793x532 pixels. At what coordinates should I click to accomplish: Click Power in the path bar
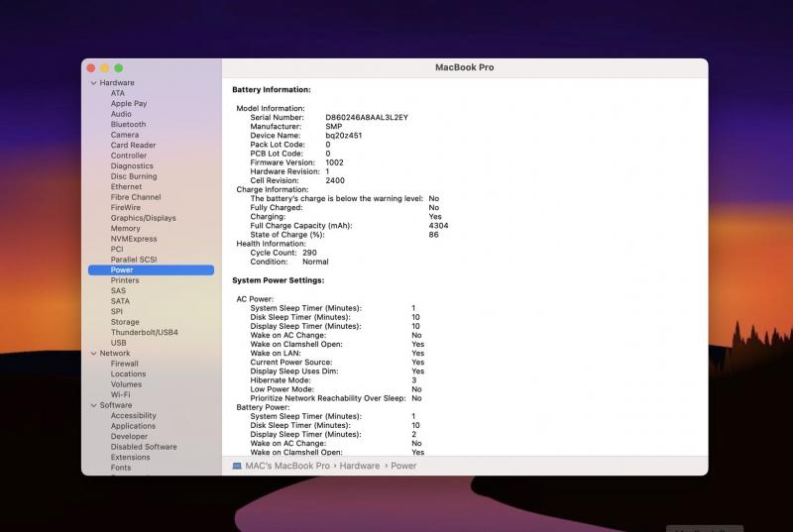(403, 466)
